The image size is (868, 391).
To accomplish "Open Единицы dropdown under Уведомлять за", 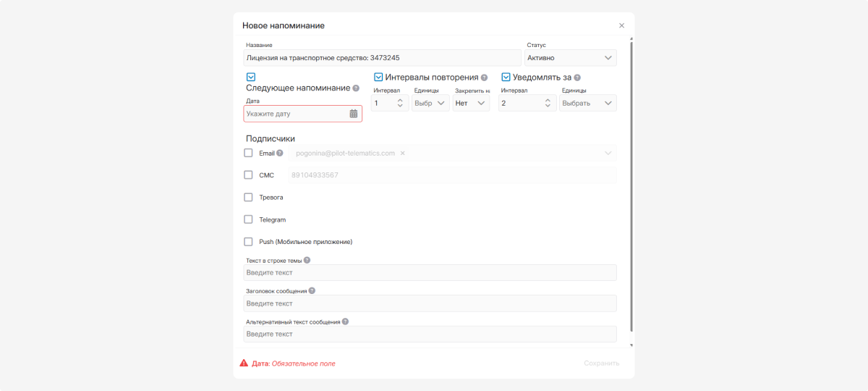I will [x=587, y=104].
